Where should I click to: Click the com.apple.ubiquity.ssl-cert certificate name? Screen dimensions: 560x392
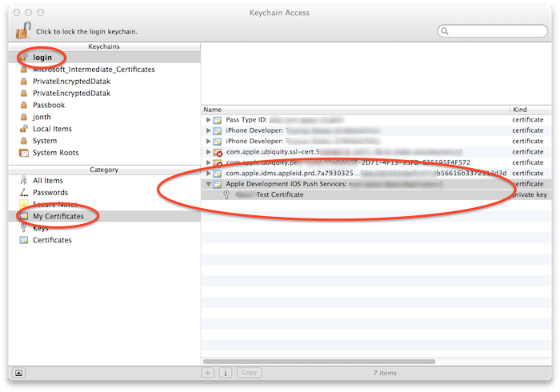[344, 152]
